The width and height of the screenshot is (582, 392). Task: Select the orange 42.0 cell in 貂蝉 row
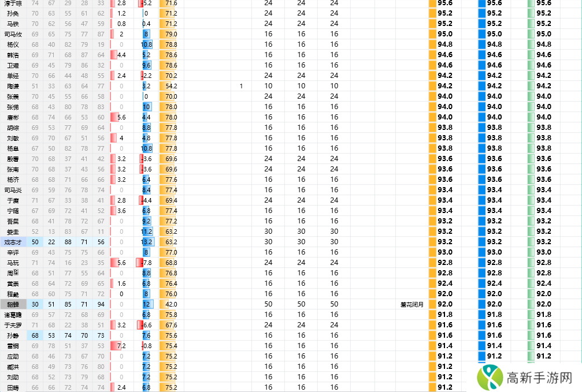(170, 304)
